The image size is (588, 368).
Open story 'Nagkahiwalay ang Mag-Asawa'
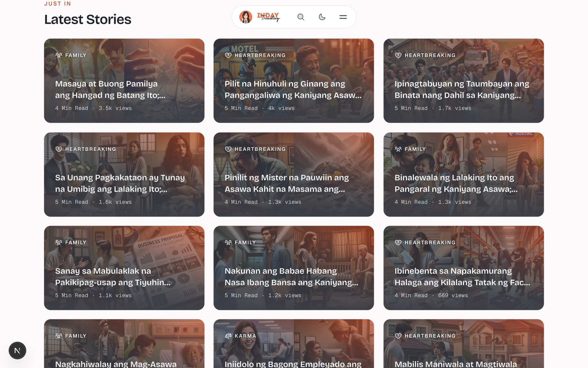tap(116, 364)
